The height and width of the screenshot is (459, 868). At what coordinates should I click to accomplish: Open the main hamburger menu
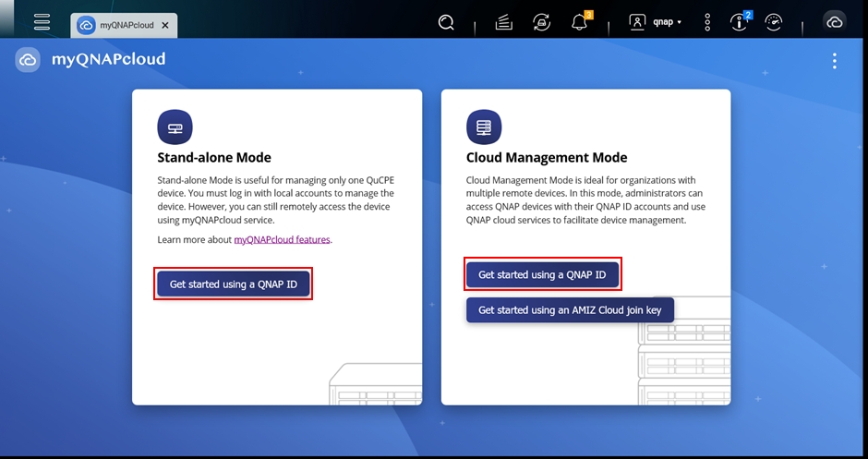point(42,21)
